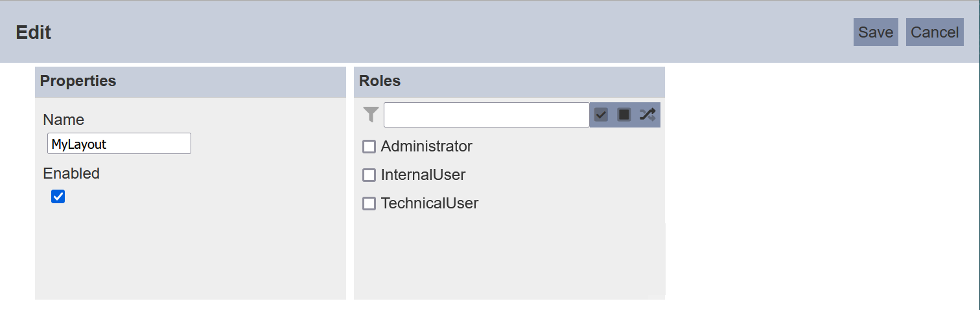The image size is (980, 310).
Task: Click the TechnicalUser role label
Action: 430,204
